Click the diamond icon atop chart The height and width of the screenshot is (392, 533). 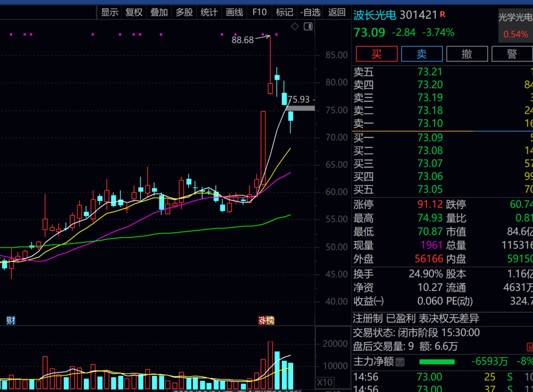point(295,26)
